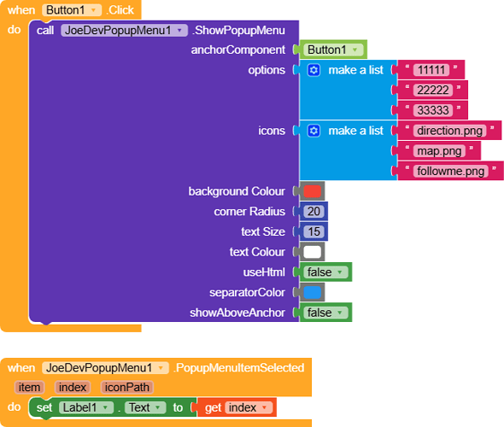Click the anchorComponent parameter label
Viewport: 504px width, 427px height.
(x=237, y=50)
